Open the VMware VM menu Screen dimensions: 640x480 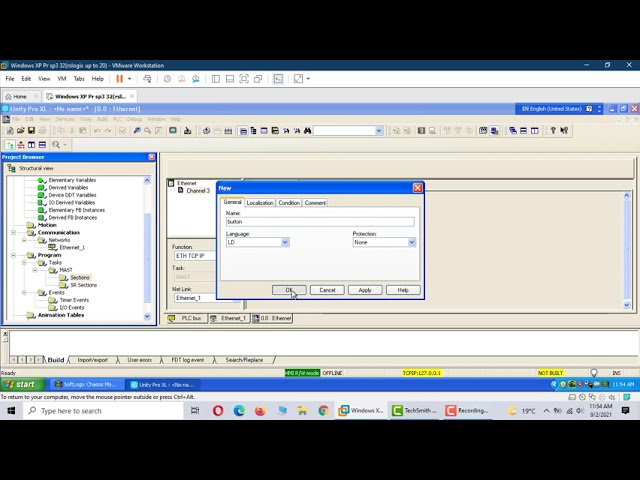pyautogui.click(x=61, y=79)
